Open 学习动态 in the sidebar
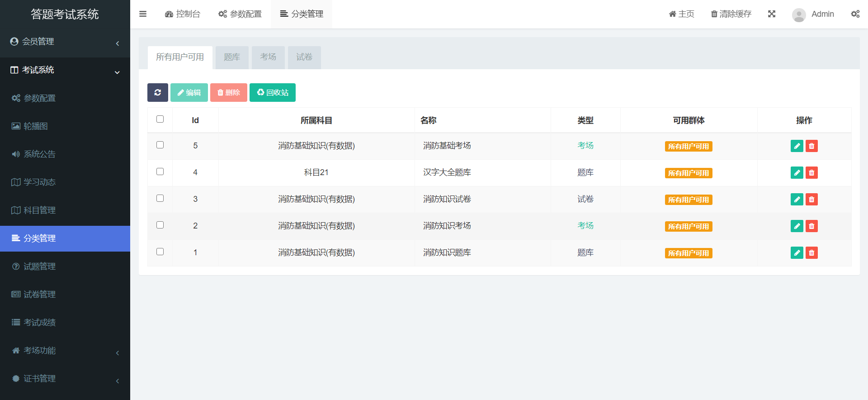 pos(65,182)
